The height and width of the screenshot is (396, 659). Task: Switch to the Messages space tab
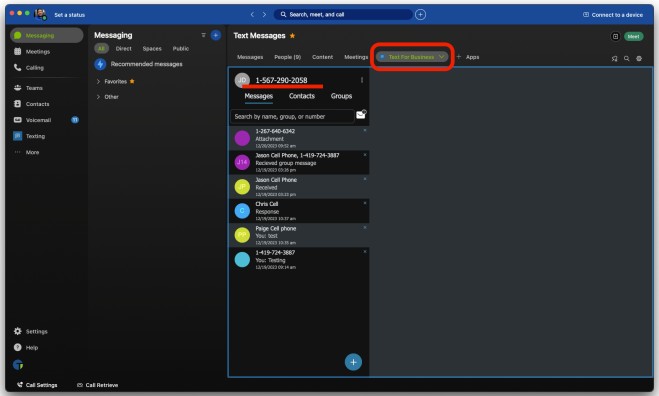click(x=250, y=57)
